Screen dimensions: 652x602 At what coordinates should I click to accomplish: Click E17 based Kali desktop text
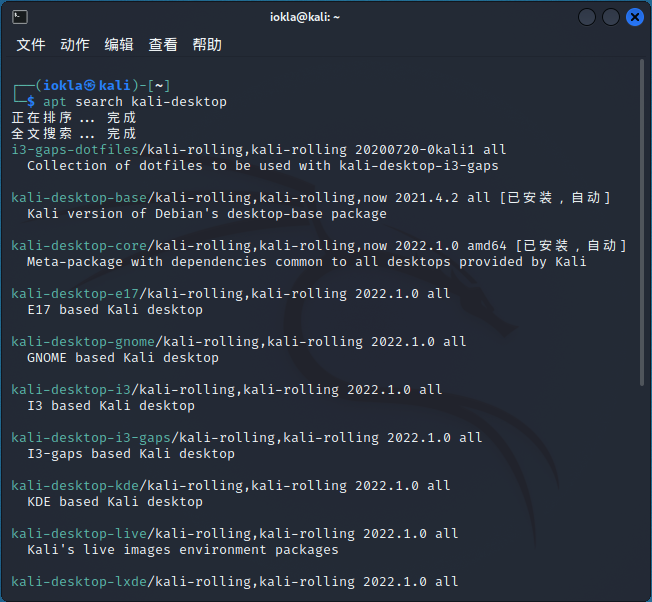point(115,310)
